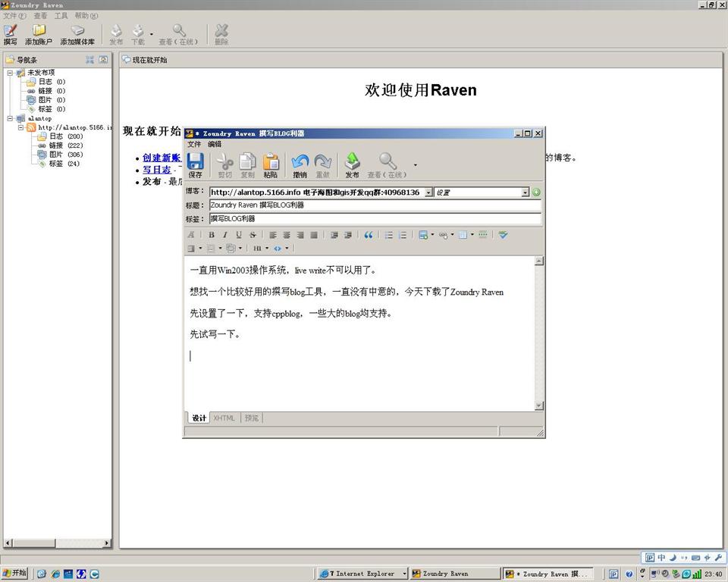
Task: Click the 添加账户 add account icon
Action: [x=39, y=34]
